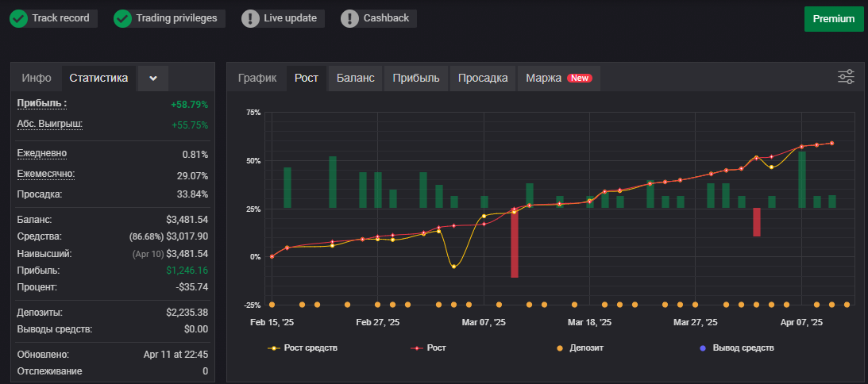Toggle the Рост legend series

point(429,348)
